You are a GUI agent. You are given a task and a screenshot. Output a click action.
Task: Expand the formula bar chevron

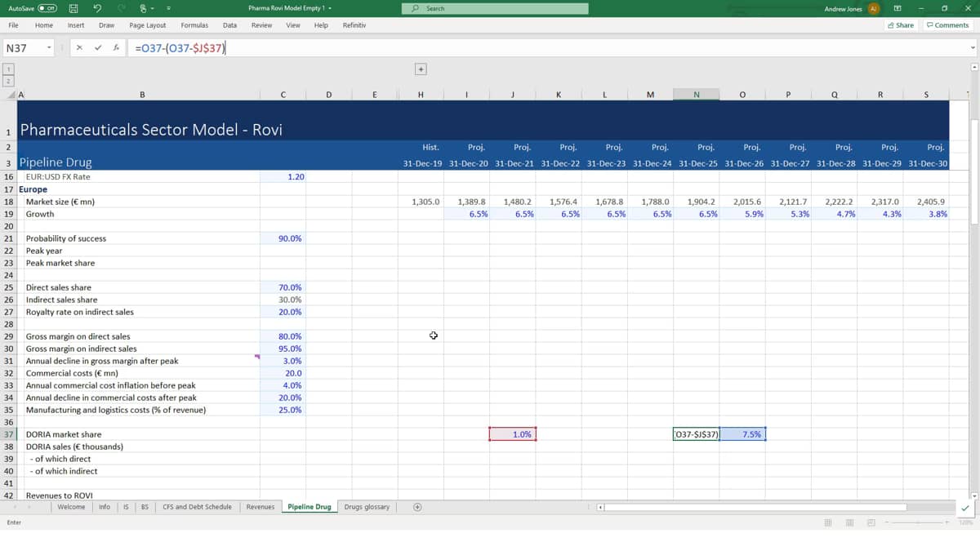tap(973, 48)
